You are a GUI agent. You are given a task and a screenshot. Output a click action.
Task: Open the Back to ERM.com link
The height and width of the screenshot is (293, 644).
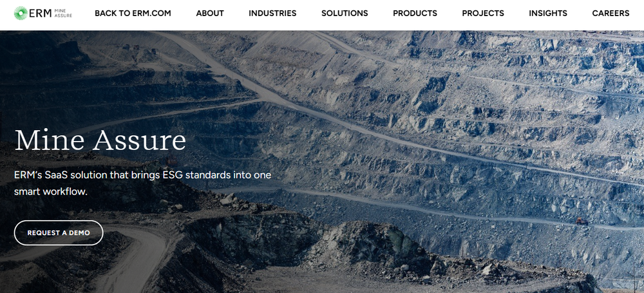pyautogui.click(x=133, y=13)
